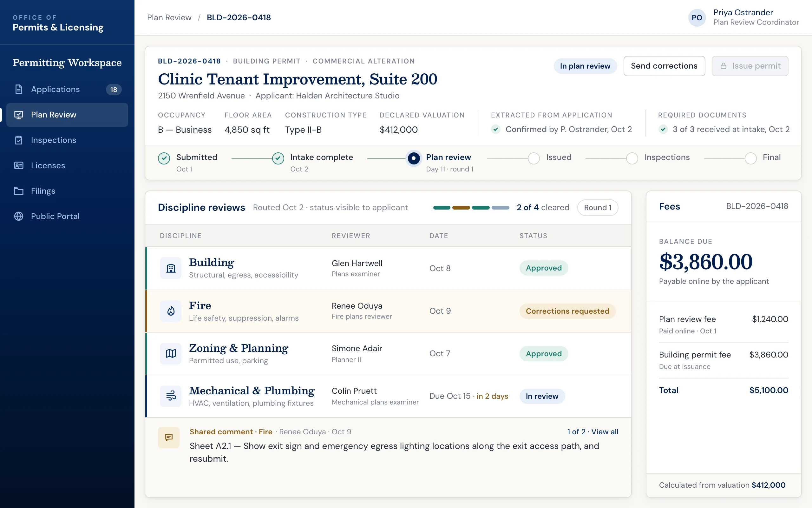Click the Intake complete step checkmark circle
The image size is (812, 508).
tap(278, 158)
